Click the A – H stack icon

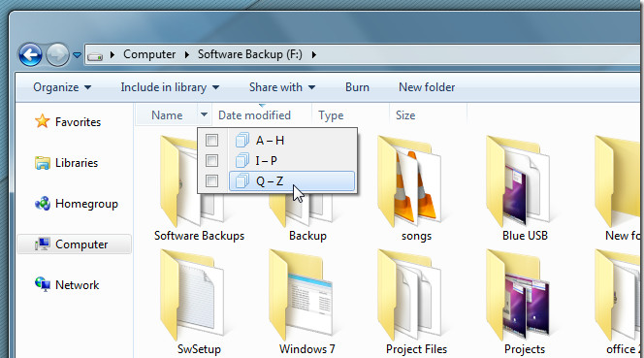[x=242, y=140]
